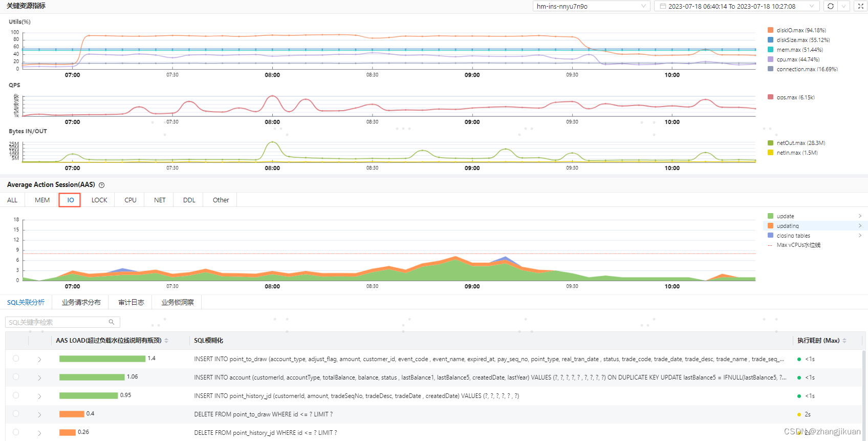Expand the INSERT INTO account row
868x441 pixels.
[39, 378]
